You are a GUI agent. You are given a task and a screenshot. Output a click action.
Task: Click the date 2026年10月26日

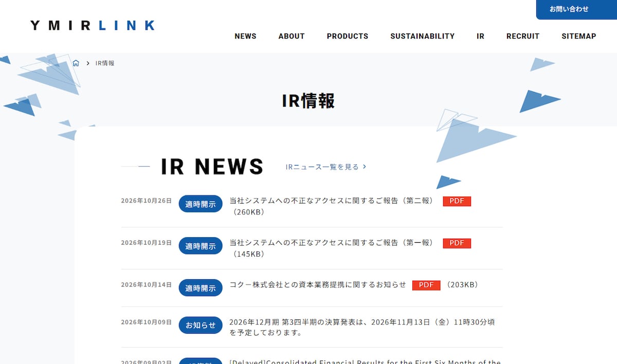(147, 201)
